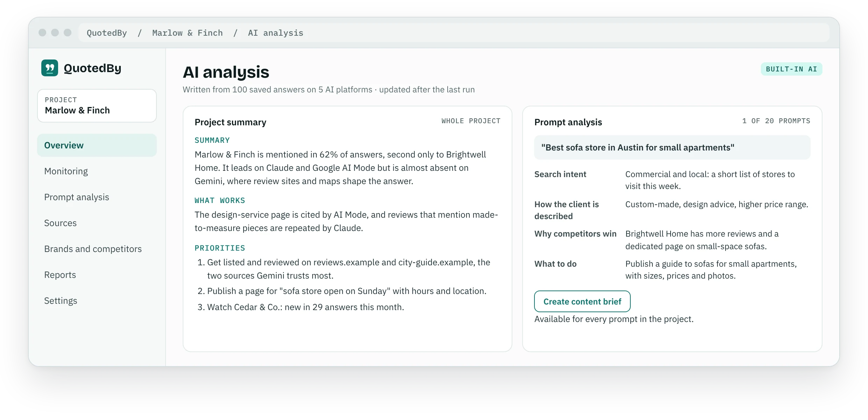Click the Create content brief button
Viewport: 868px width, 420px height.
coord(582,301)
